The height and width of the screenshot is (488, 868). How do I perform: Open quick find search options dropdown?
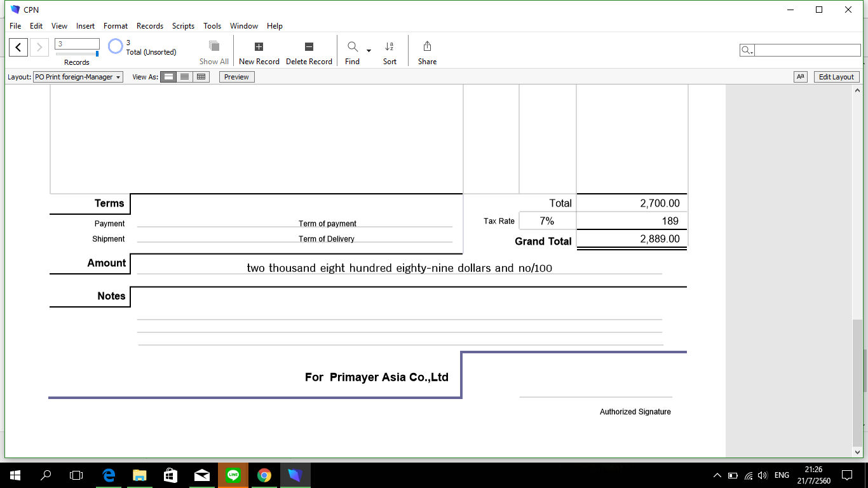point(747,50)
